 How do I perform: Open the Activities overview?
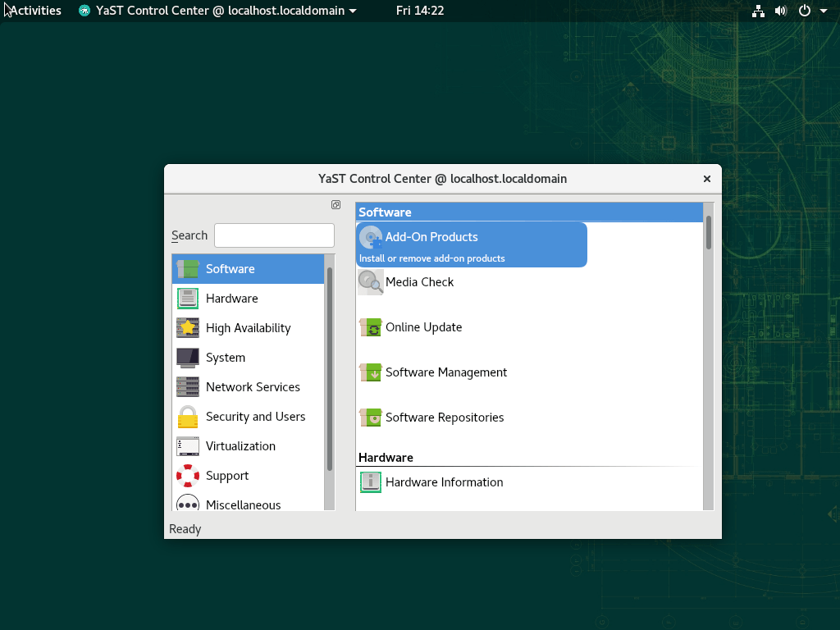(35, 11)
